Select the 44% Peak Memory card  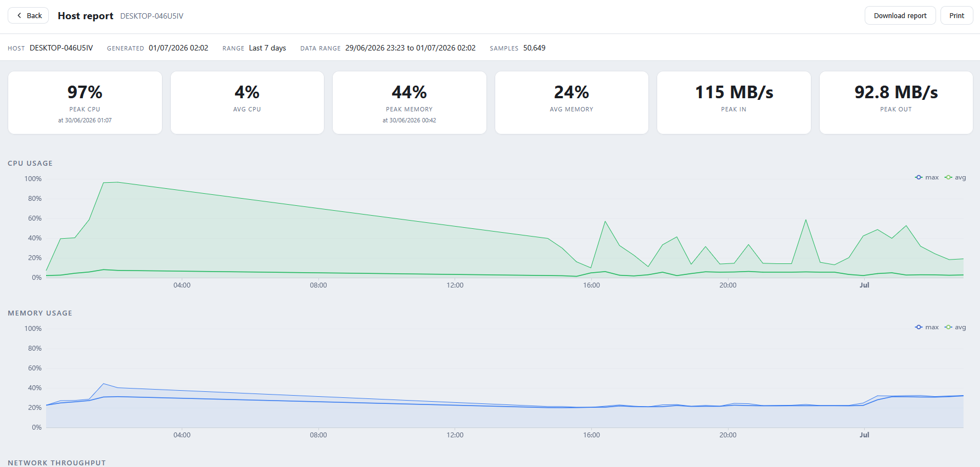pos(410,103)
